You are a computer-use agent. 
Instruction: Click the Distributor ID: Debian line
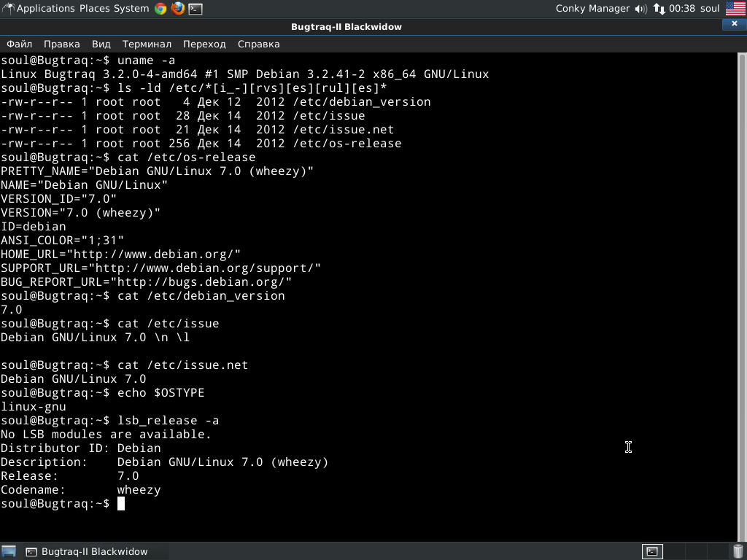[x=80, y=448]
